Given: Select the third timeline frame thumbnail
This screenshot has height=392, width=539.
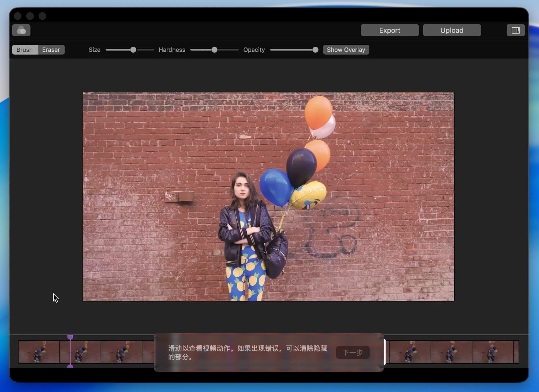Looking at the screenshot, I should [121, 352].
